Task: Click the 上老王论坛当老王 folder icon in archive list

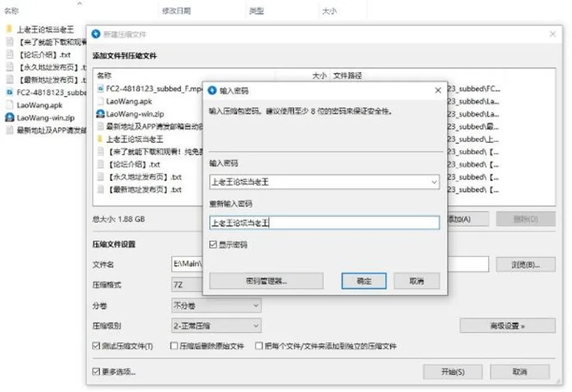Action: [100, 139]
